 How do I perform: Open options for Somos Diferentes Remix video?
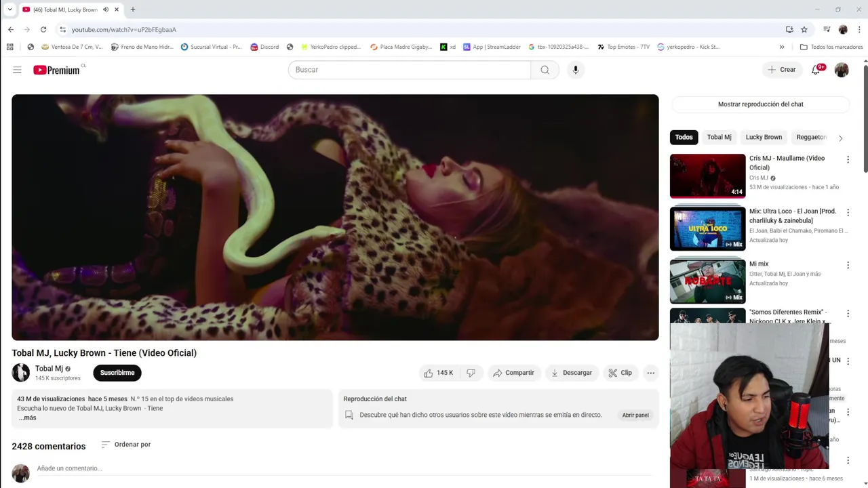[x=848, y=313]
